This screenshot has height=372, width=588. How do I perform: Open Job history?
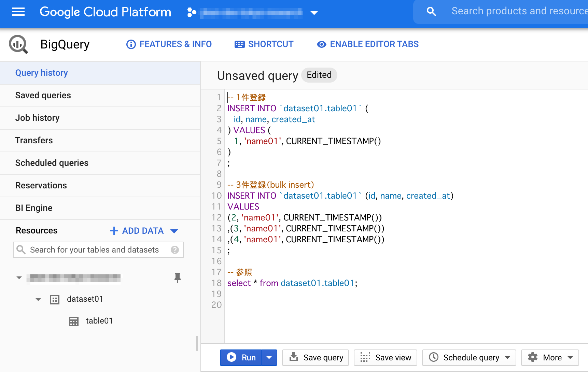coord(100,118)
